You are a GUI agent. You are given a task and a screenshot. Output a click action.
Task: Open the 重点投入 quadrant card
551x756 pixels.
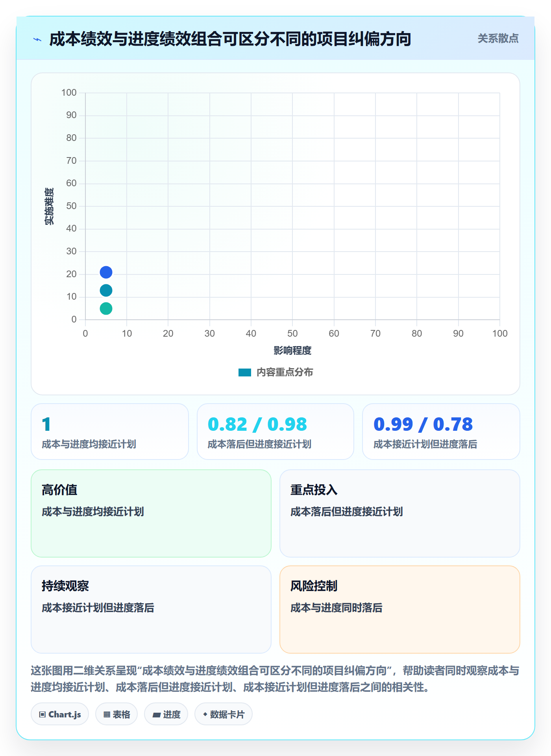coord(400,513)
